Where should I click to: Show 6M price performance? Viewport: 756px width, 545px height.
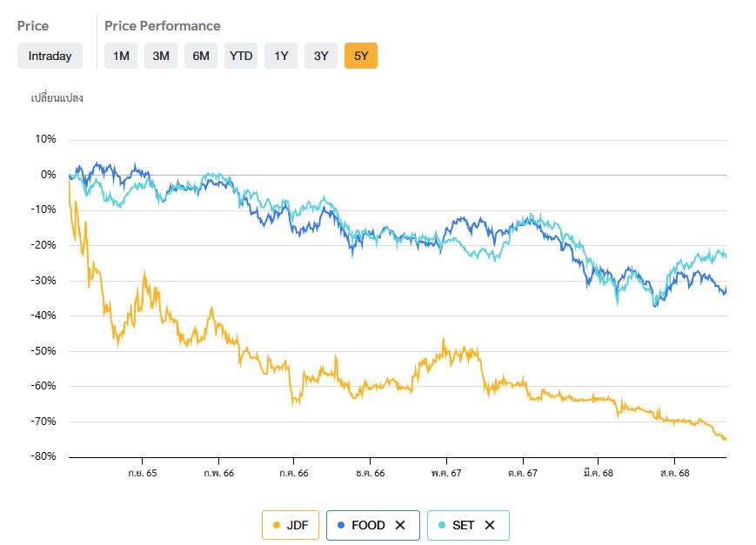point(201,56)
